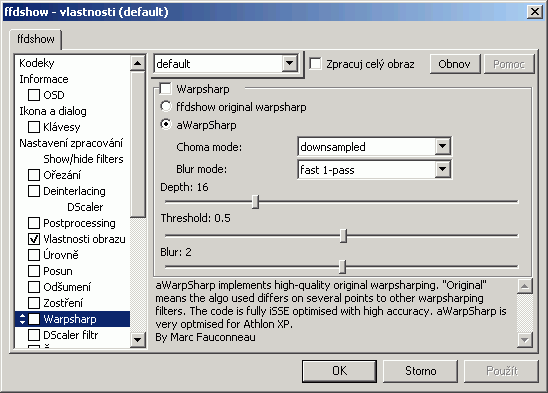
Task: Select ffdshow original warpsharp radio button
Action: [166, 106]
